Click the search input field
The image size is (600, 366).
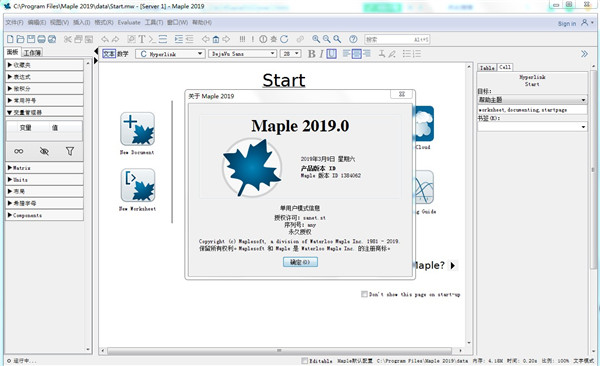pyautogui.click(x=397, y=39)
